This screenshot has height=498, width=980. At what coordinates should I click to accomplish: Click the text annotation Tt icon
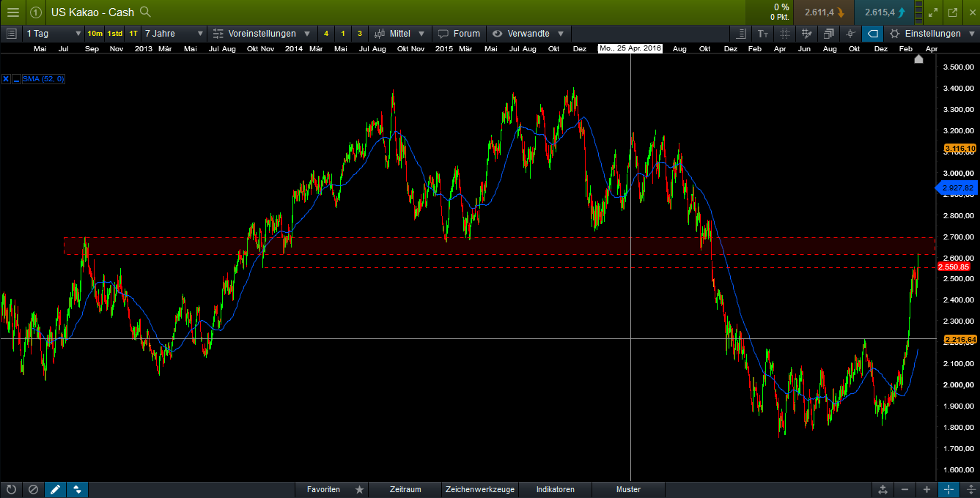[763, 33]
